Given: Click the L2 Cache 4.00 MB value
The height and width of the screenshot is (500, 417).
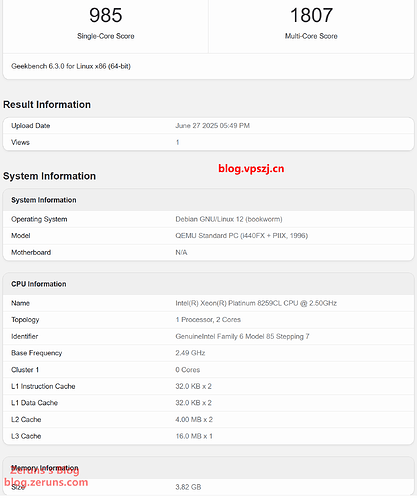Looking at the screenshot, I should tap(194, 419).
